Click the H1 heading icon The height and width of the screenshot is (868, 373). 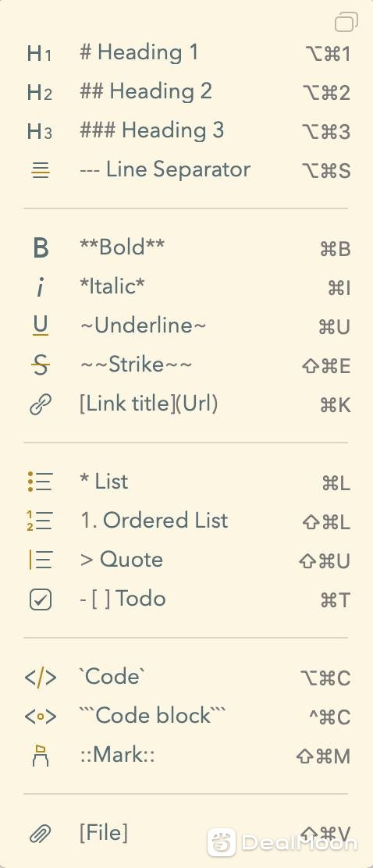[x=39, y=54]
